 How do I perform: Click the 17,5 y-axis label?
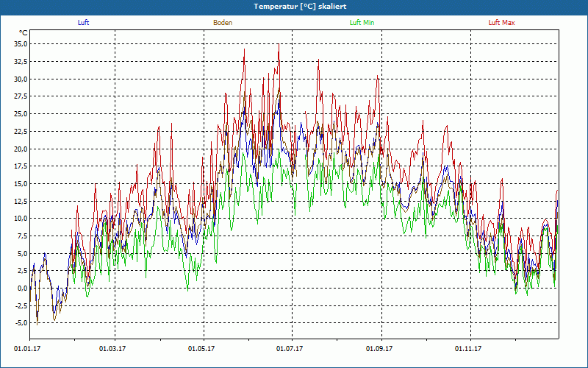(21, 166)
